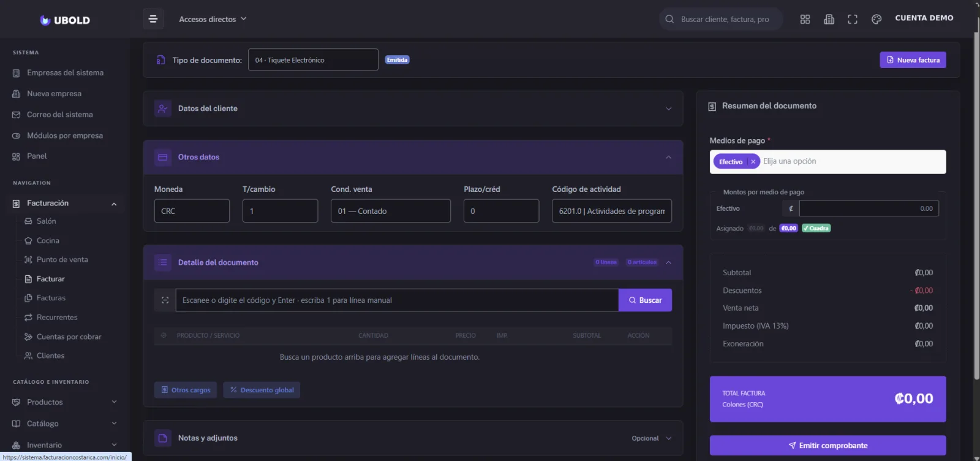Click the Nueva factura button
This screenshot has width=980, height=461.
click(x=913, y=59)
